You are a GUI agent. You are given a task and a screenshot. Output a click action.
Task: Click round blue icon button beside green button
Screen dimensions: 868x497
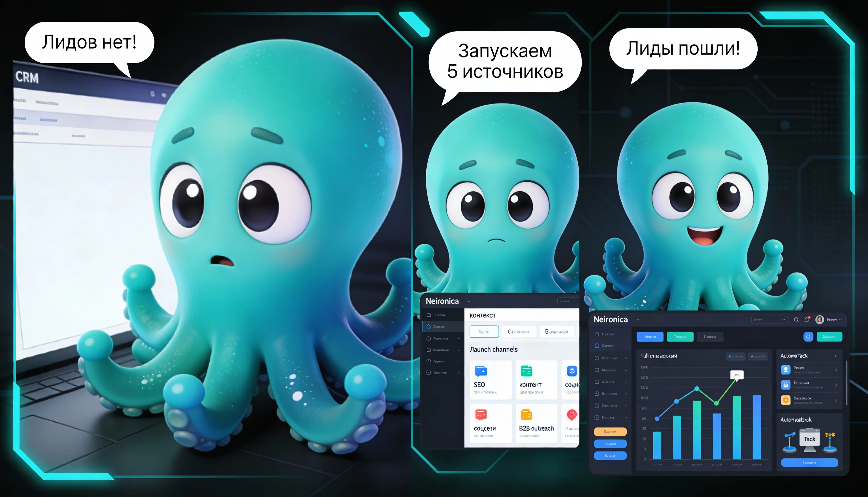click(808, 336)
